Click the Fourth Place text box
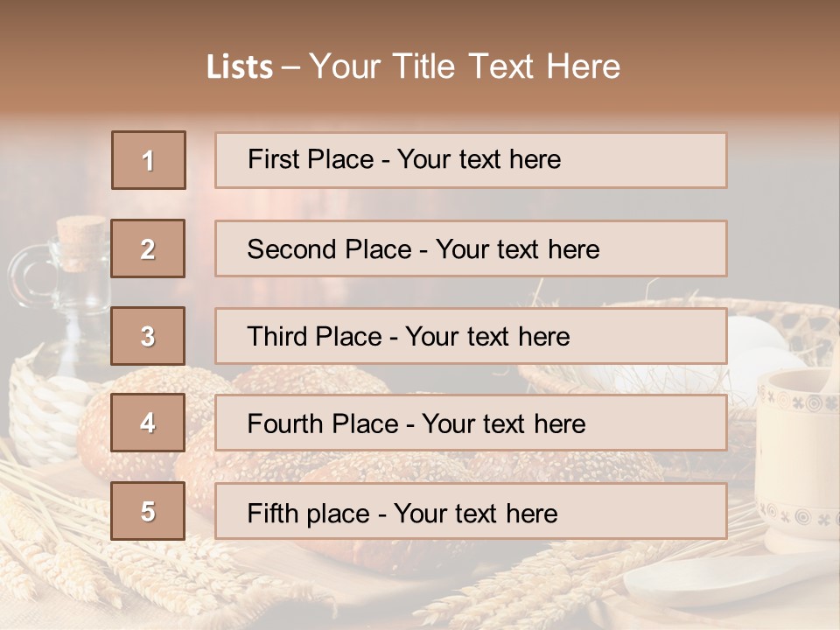Viewport: 840px width, 630px height. click(x=471, y=423)
